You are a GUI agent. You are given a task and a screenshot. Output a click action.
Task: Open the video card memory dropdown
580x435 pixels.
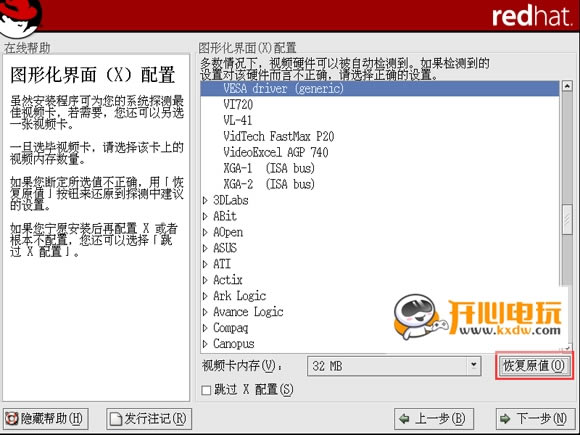[473, 366]
